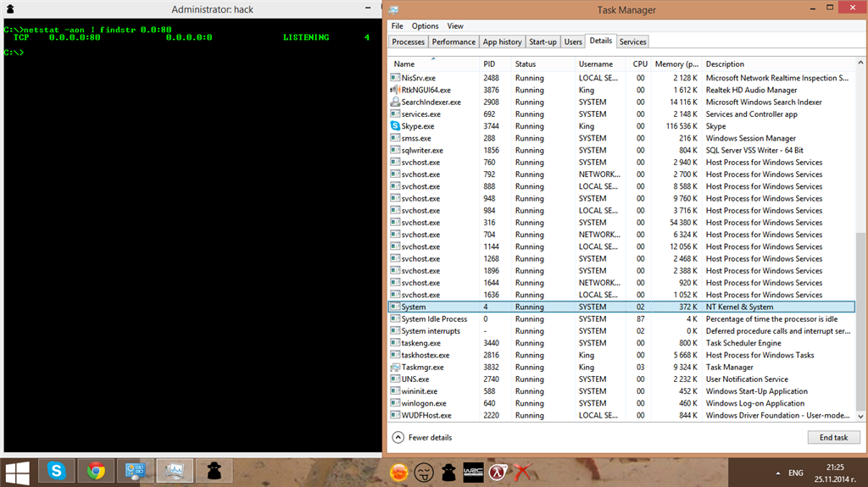Click the scrollbar up arrow in Details
This screenshot has height=487, width=868.
click(860, 63)
